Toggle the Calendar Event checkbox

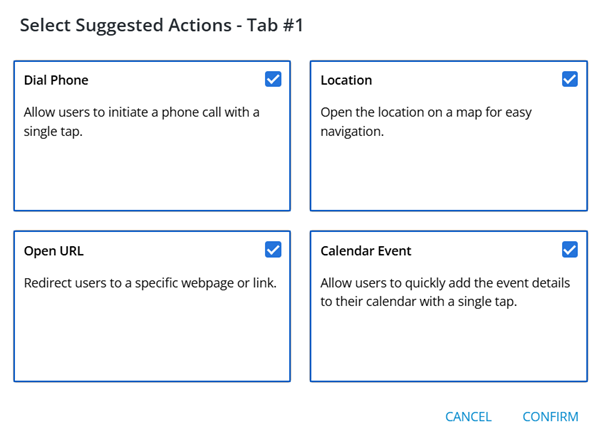[x=570, y=250]
